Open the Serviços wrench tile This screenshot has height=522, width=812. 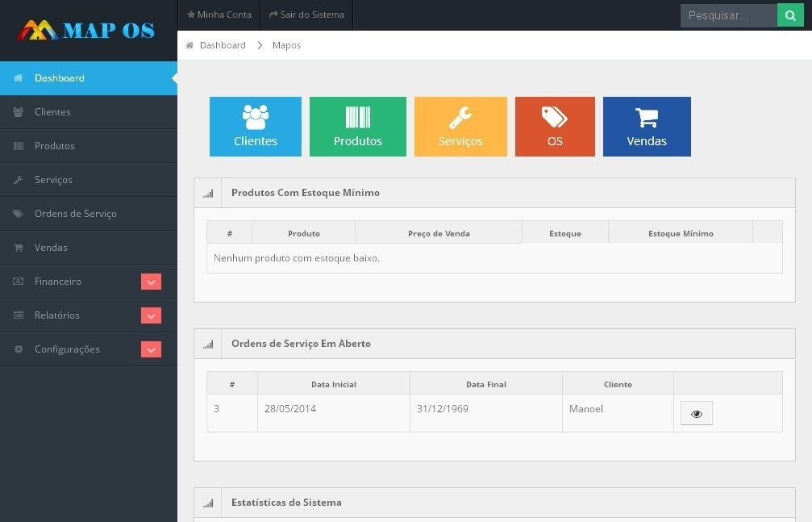(460, 127)
